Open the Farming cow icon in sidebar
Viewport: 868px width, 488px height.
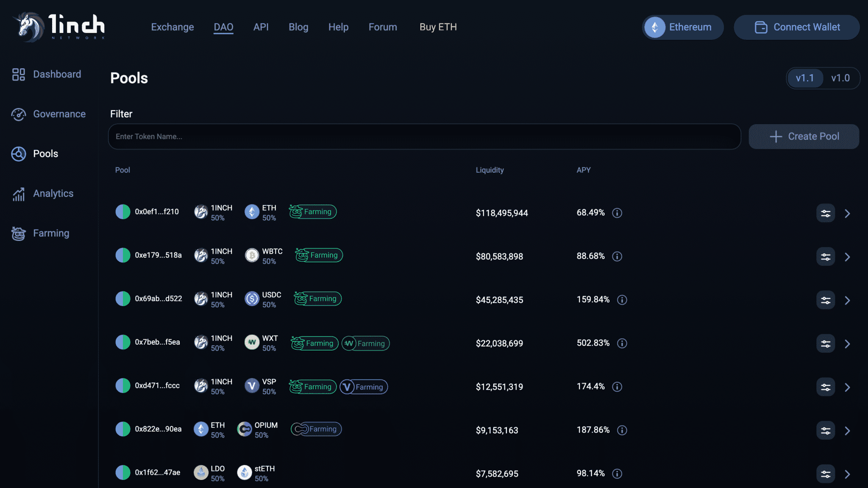click(18, 233)
